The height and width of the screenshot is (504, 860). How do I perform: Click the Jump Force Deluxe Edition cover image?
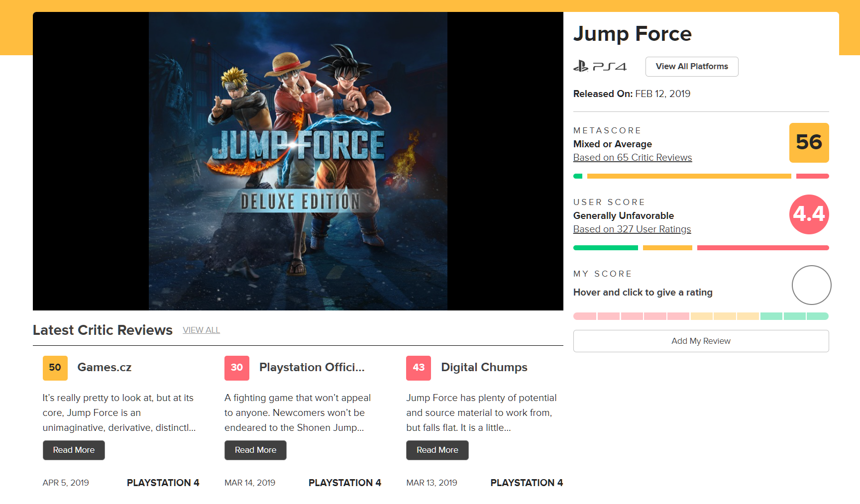[x=298, y=161]
